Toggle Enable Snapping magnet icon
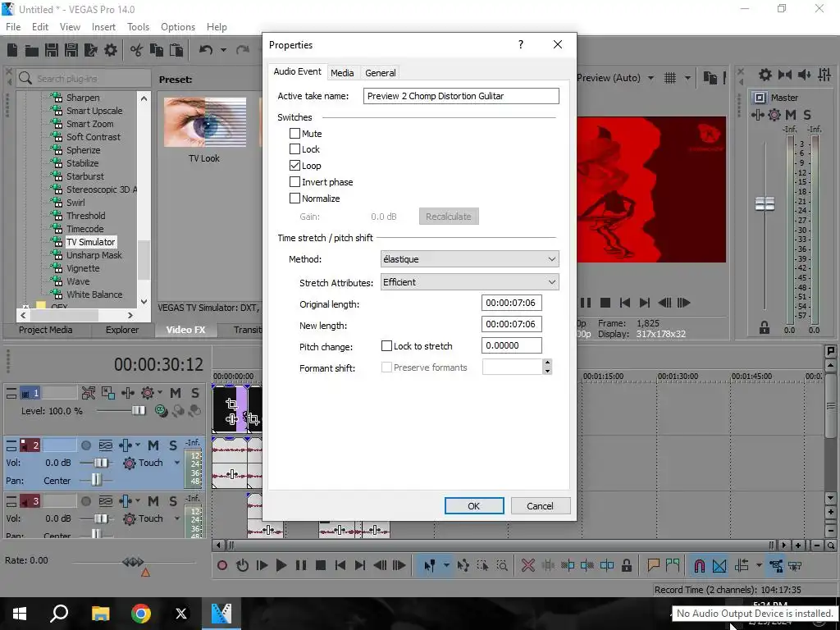Screen dimensions: 840x630 [699, 566]
